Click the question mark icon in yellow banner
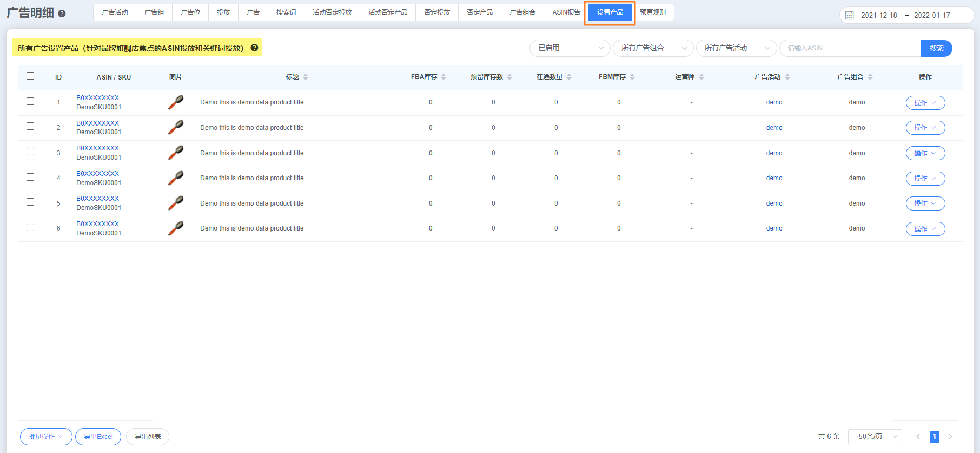Screen dimensions: 980x453 tap(254, 48)
